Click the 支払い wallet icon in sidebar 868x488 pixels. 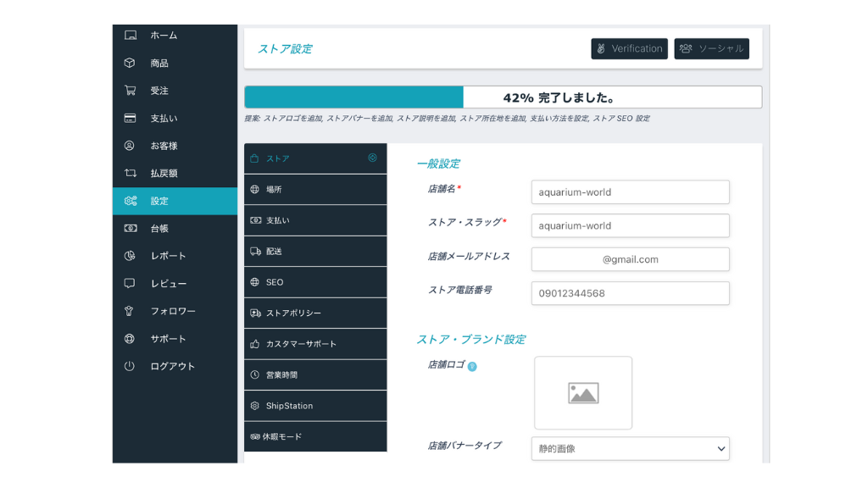pyautogui.click(x=130, y=118)
